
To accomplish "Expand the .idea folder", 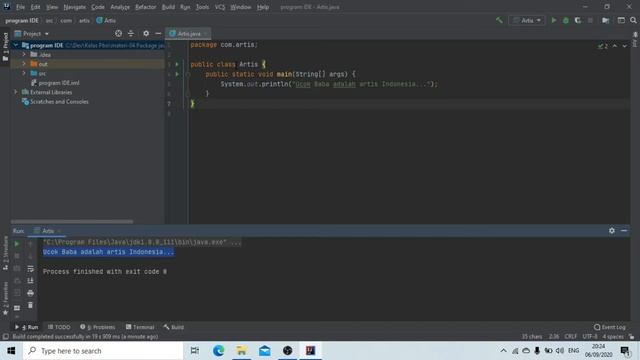I will point(24,54).
